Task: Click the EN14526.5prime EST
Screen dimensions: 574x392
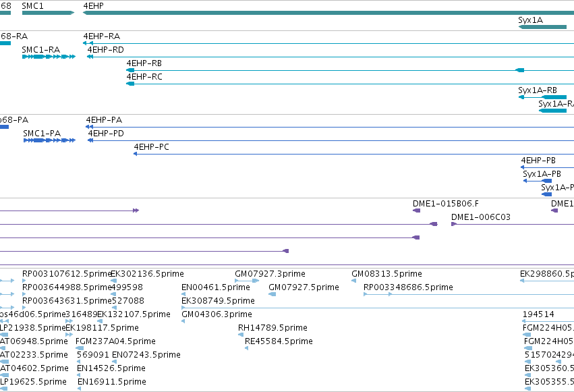Action: 79,376
